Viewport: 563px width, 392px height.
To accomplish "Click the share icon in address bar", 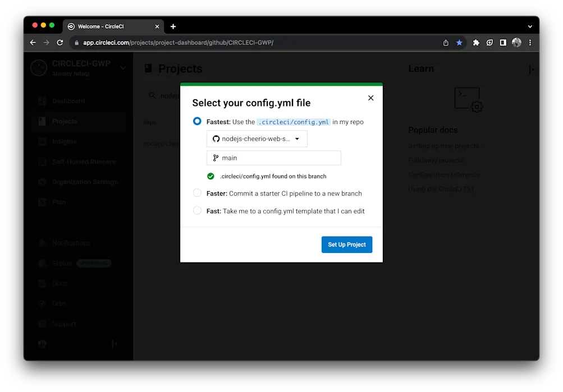I will 446,43.
